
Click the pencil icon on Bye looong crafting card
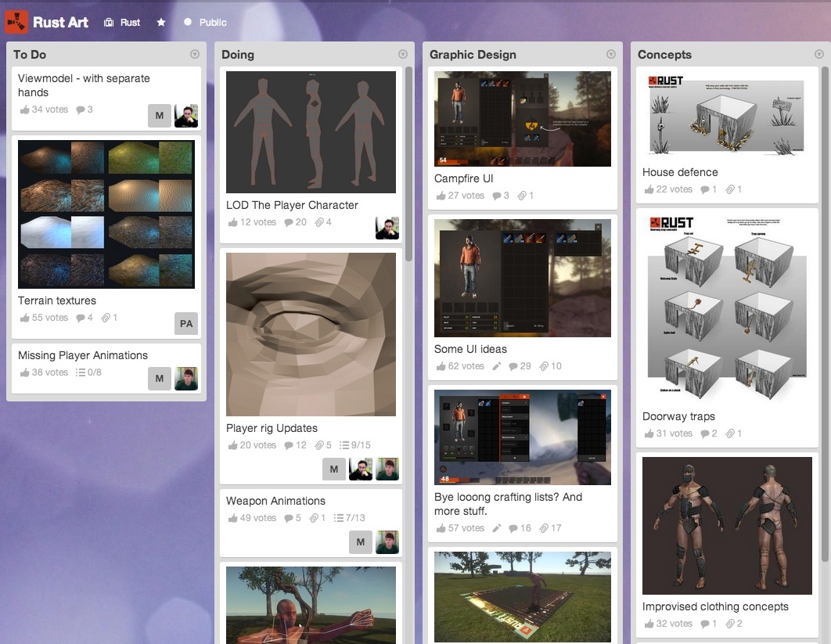point(497,528)
